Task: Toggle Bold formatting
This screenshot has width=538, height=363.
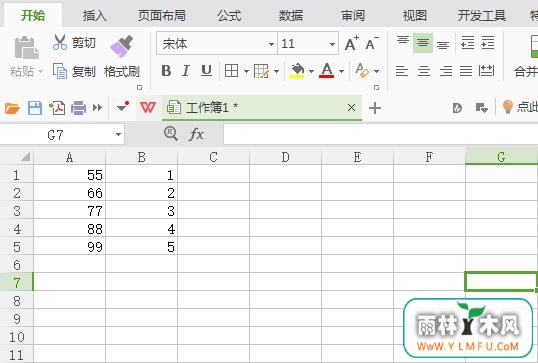Action: (166, 71)
